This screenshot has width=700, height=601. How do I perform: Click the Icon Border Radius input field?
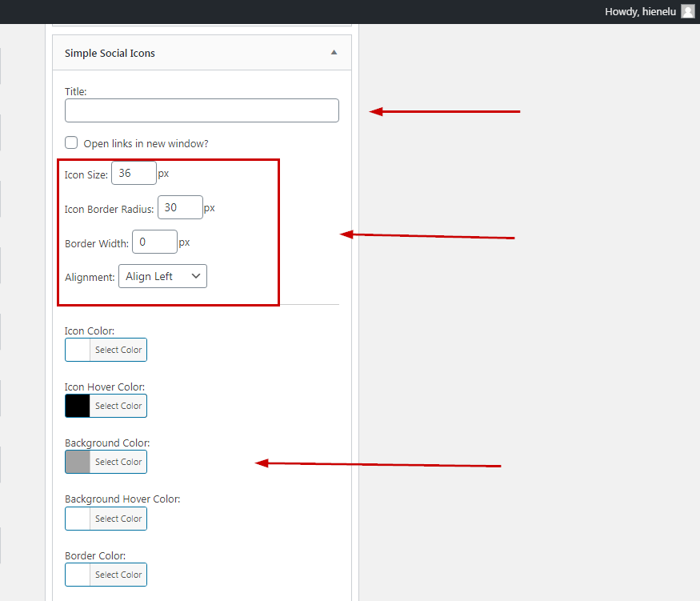180,208
